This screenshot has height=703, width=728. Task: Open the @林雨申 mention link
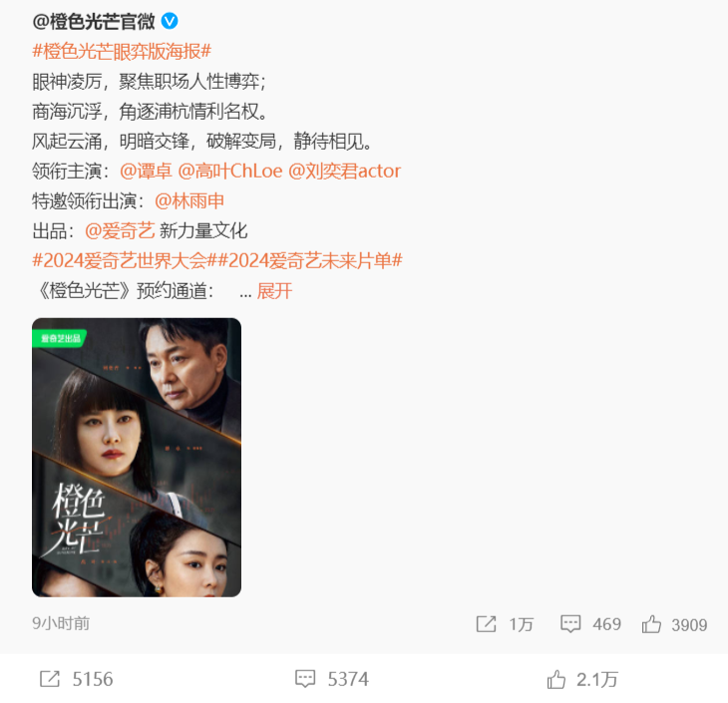tap(189, 201)
